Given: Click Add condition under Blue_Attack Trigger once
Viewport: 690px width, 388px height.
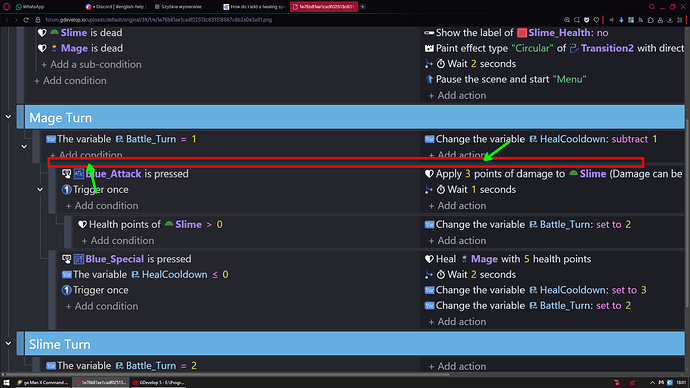Looking at the screenshot, I should coord(102,206).
